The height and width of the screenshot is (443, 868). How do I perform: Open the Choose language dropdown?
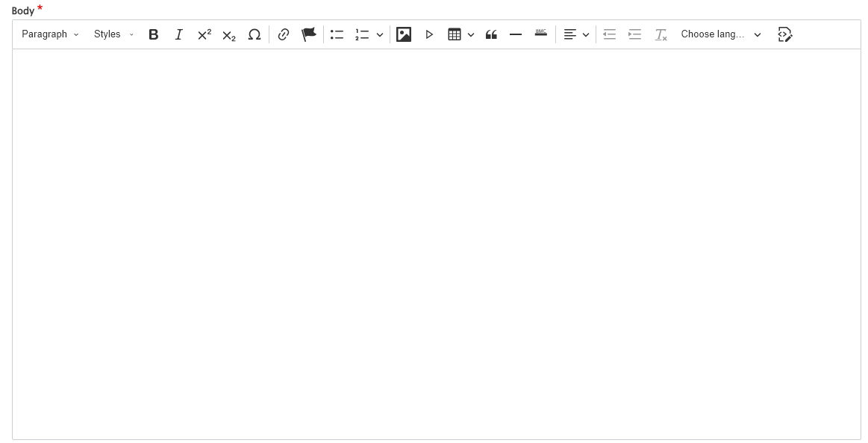[721, 34]
